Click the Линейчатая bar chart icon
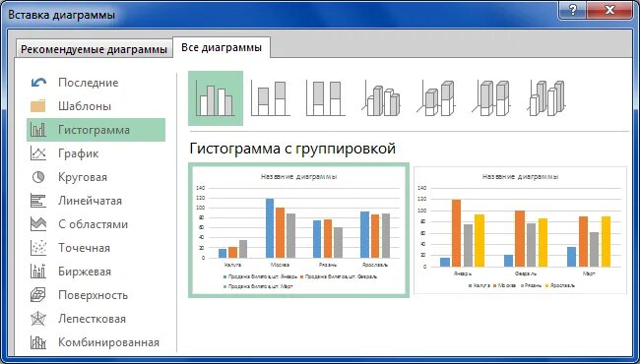 coord(38,201)
